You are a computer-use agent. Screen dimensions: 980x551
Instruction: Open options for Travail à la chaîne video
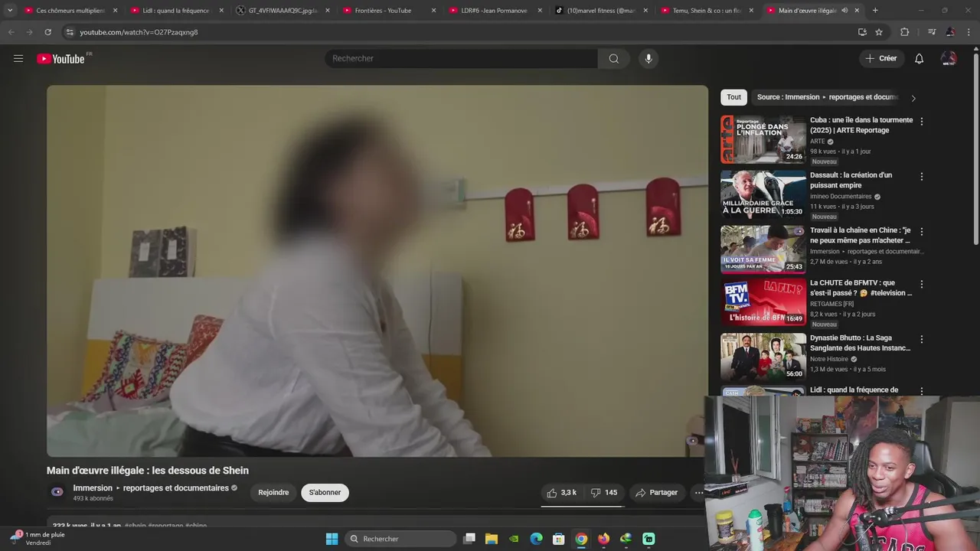922,232
